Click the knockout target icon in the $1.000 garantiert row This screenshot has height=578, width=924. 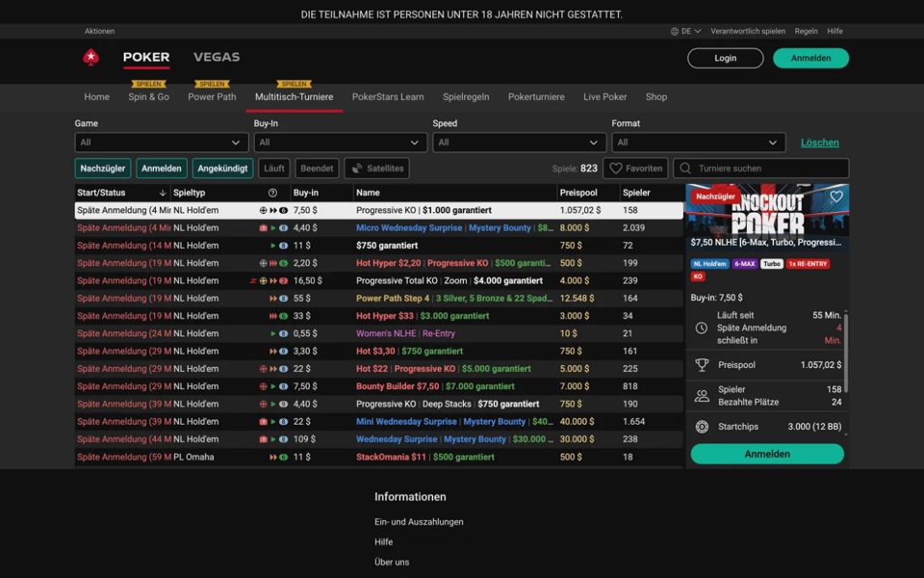pos(264,210)
